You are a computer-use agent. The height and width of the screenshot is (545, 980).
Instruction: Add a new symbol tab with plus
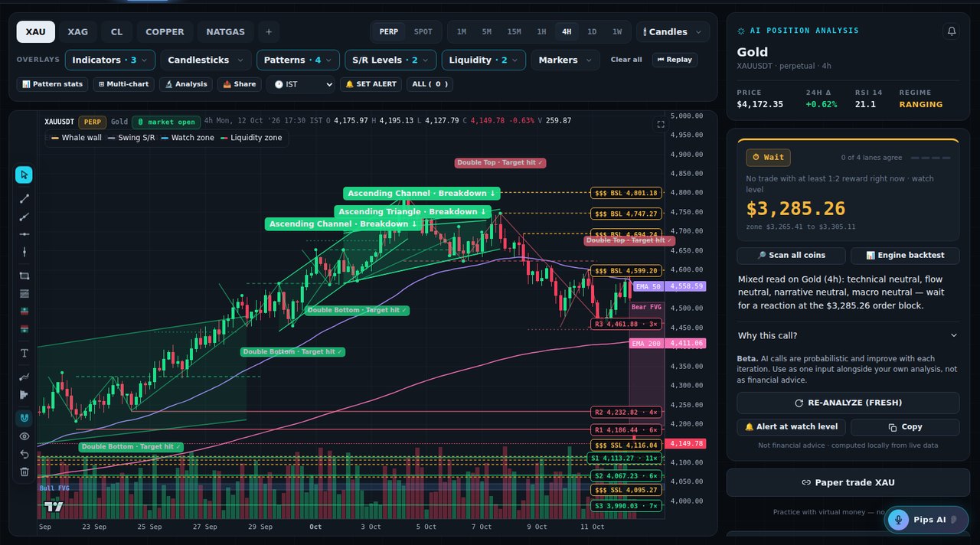point(269,32)
